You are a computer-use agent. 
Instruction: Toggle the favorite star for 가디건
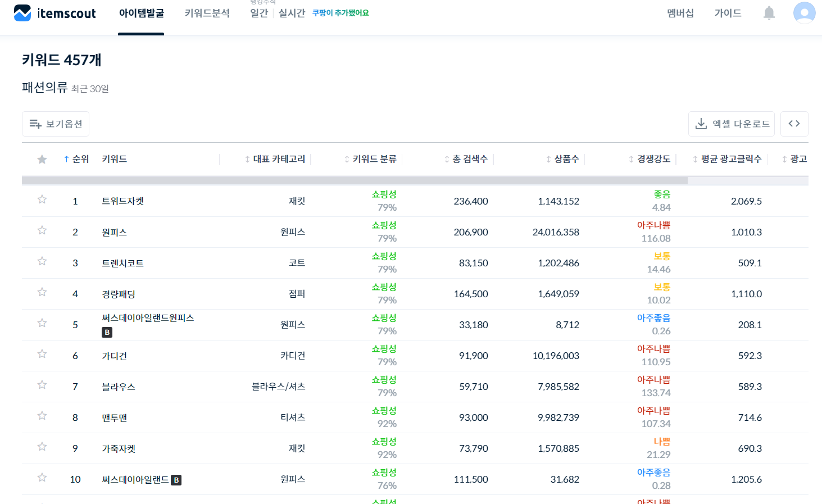pyautogui.click(x=42, y=353)
